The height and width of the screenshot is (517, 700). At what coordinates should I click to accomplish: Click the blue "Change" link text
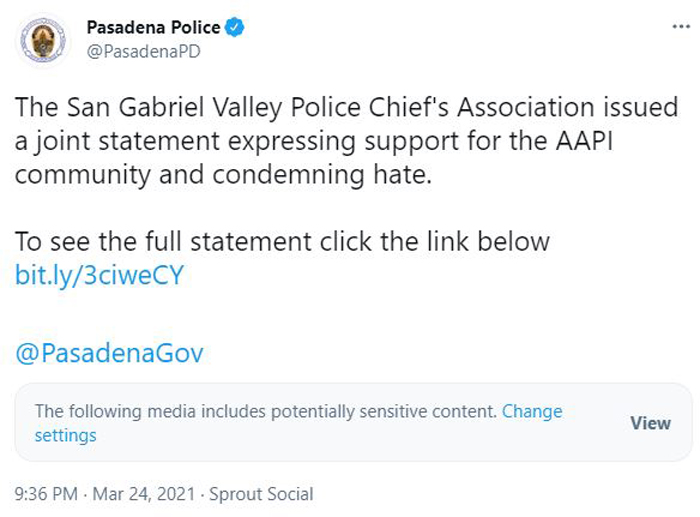[532, 411]
